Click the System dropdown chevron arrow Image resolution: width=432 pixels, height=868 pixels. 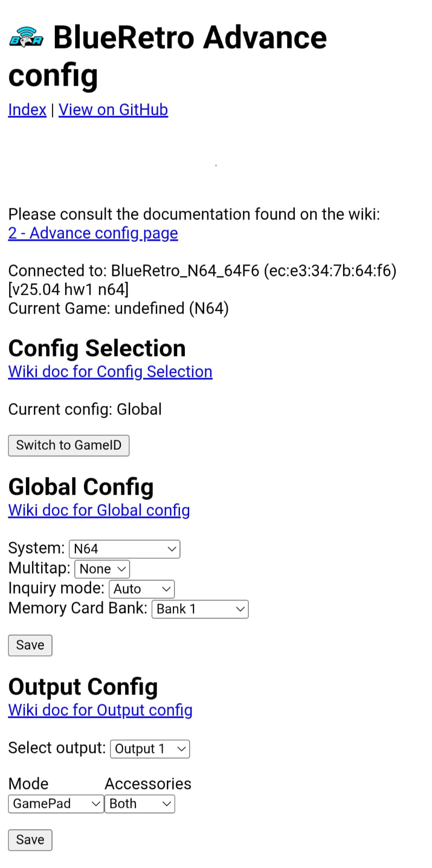[172, 549]
